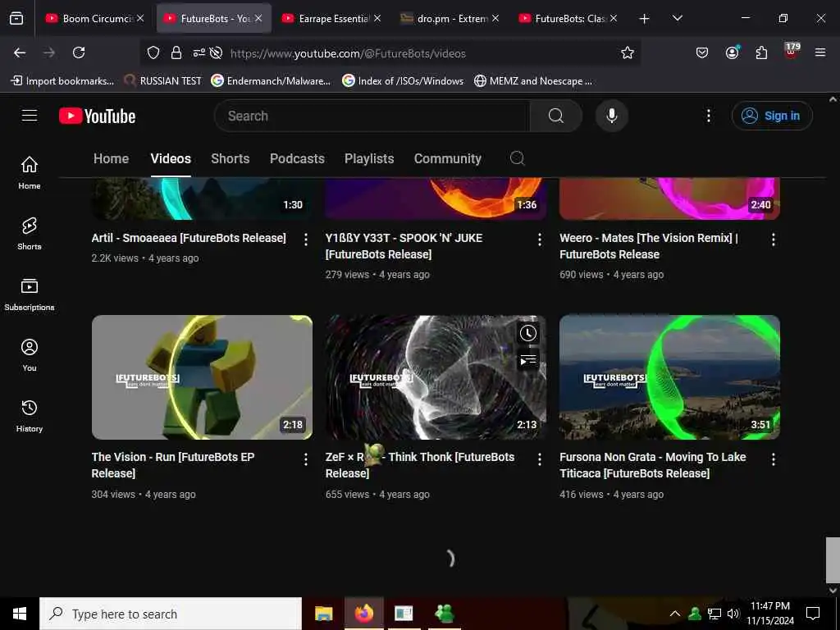Reload the current YouTube page
This screenshot has width=840, height=630.
79,52
